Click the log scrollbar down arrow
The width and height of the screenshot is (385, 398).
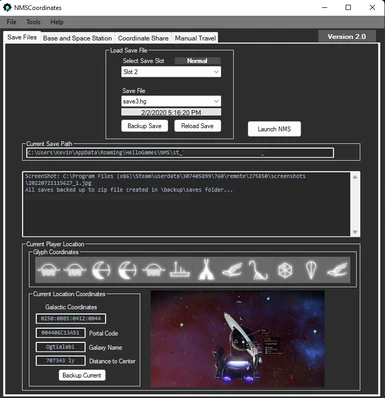(355, 232)
